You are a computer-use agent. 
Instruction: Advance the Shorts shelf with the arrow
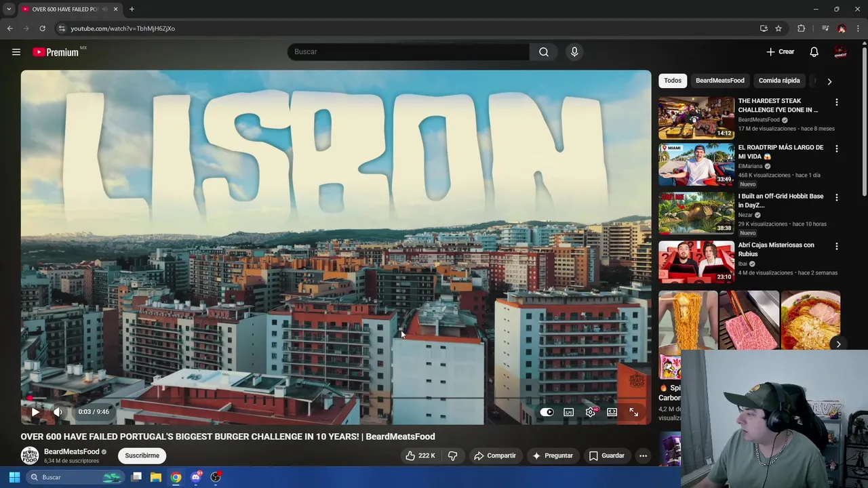[x=838, y=344]
